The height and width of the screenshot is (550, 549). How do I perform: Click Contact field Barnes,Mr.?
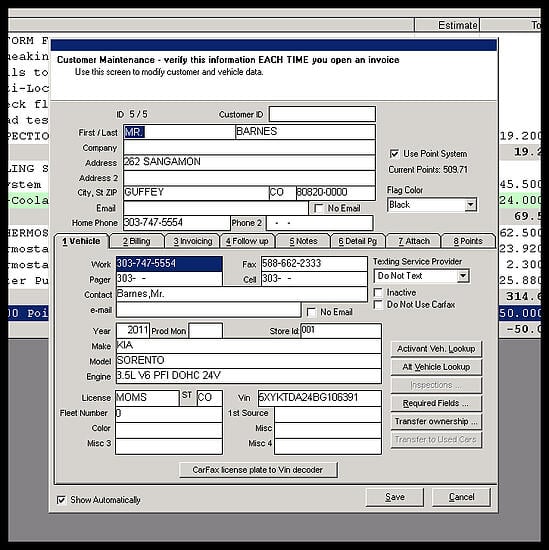coord(242,294)
